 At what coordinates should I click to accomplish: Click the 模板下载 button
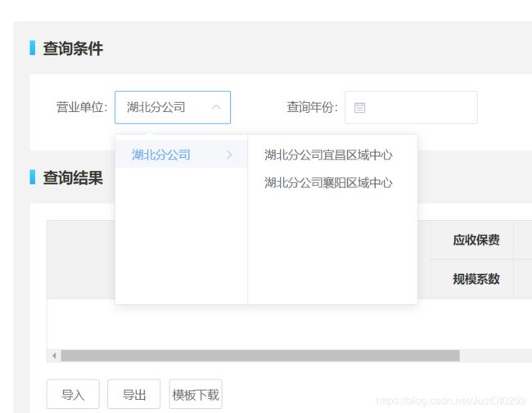pos(196,394)
